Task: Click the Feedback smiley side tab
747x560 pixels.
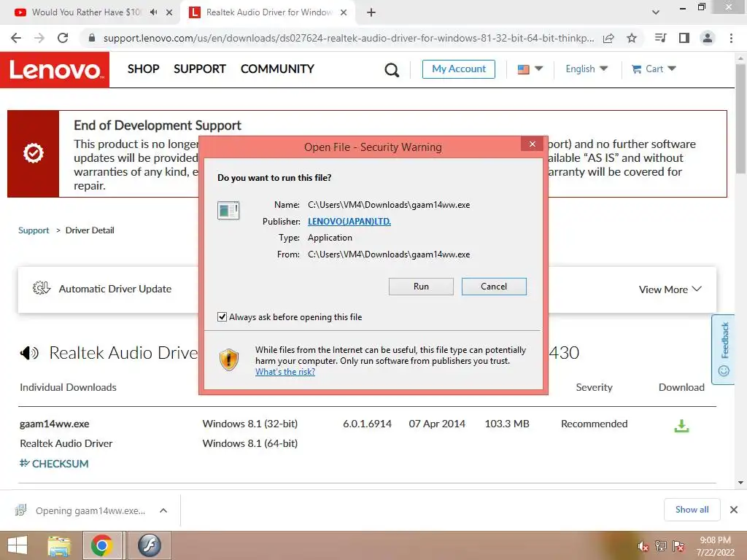Action: coord(724,349)
